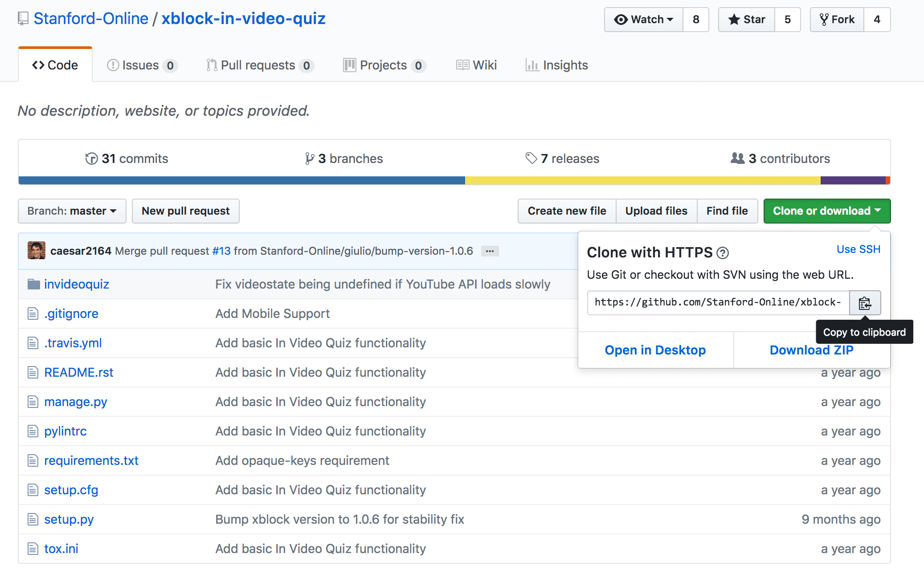Open the invideoquiz folder
The image size is (924, 570).
click(77, 284)
